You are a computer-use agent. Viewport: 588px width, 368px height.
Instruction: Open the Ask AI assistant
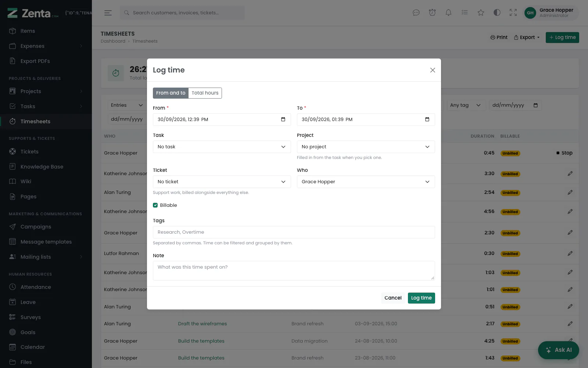pyautogui.click(x=559, y=350)
